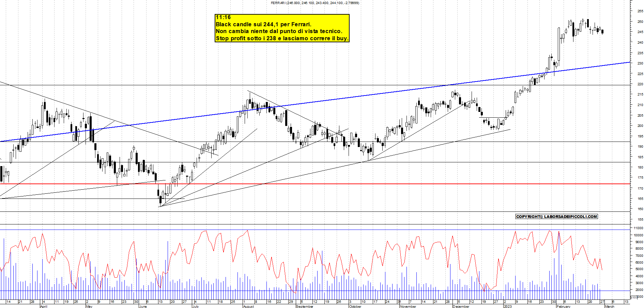Click the 155 price axis label
The height and width of the screenshot is (308, 644).
click(x=640, y=219)
